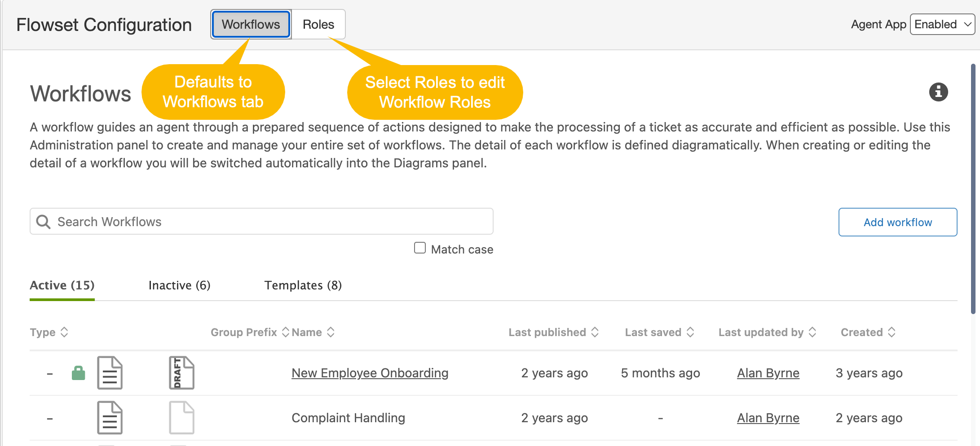The height and width of the screenshot is (446, 980).
Task: Switch to the Workflows tab
Action: [251, 24]
